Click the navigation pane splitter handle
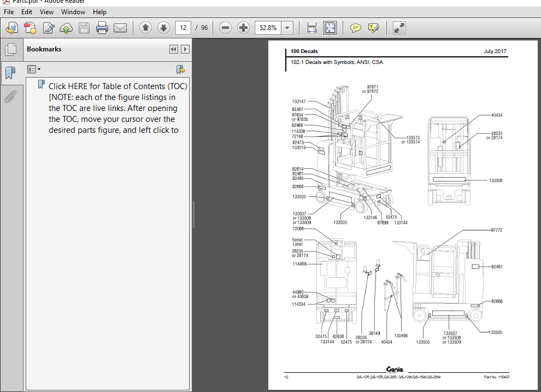541x392 pixels. [x=193, y=215]
